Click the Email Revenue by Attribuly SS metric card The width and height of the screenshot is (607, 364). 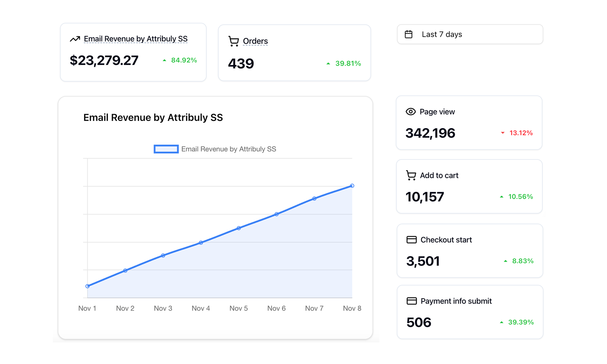pyautogui.click(x=133, y=52)
